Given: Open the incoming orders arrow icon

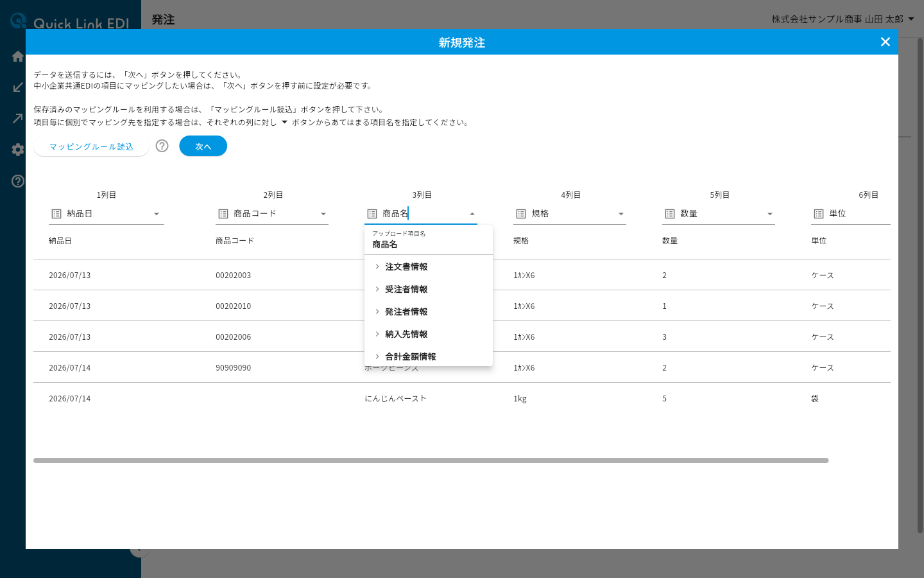Looking at the screenshot, I should 18,87.
